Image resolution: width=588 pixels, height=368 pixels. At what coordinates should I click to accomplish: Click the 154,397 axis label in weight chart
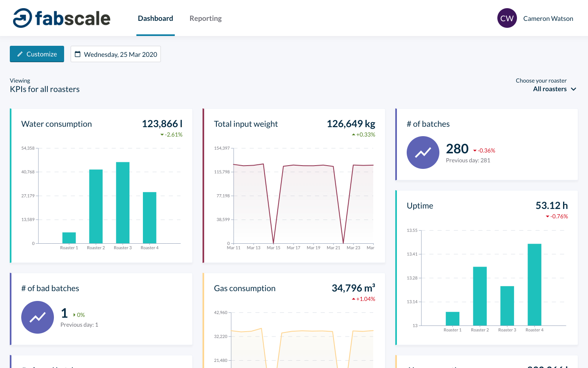(x=222, y=148)
